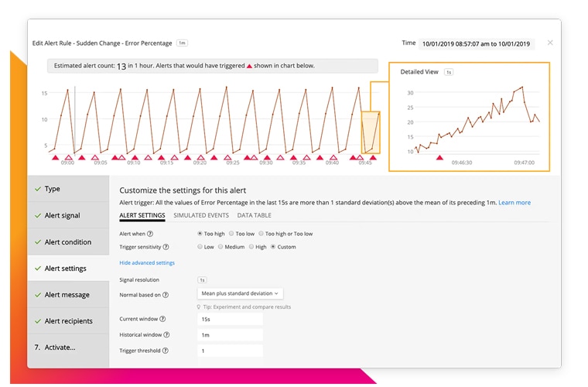Go to the Alert condition step
The image size is (588, 387).
pyautogui.click(x=68, y=241)
